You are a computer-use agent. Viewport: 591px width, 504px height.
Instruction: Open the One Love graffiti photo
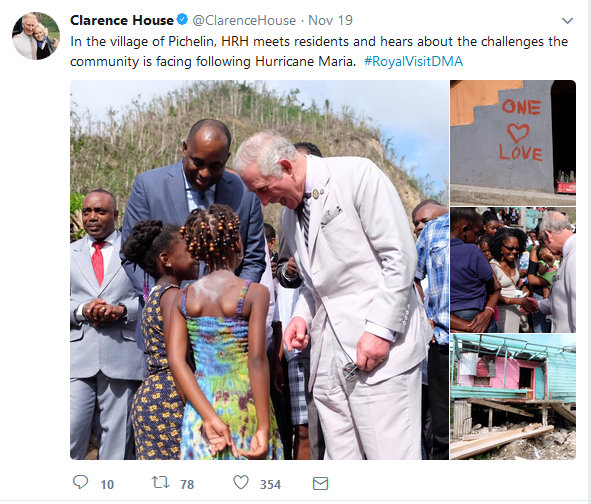(513, 142)
